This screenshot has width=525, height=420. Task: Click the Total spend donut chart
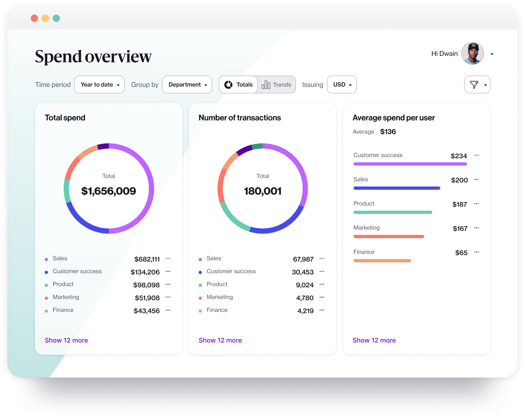[109, 188]
